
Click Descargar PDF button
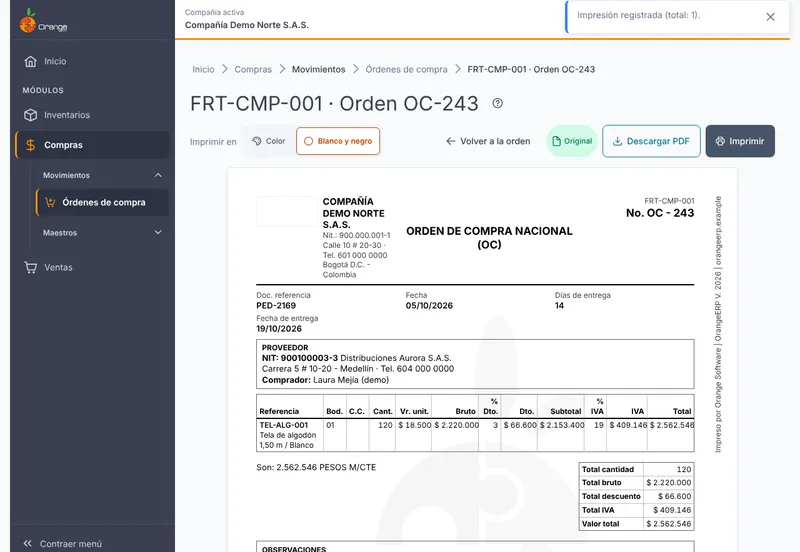tap(651, 141)
